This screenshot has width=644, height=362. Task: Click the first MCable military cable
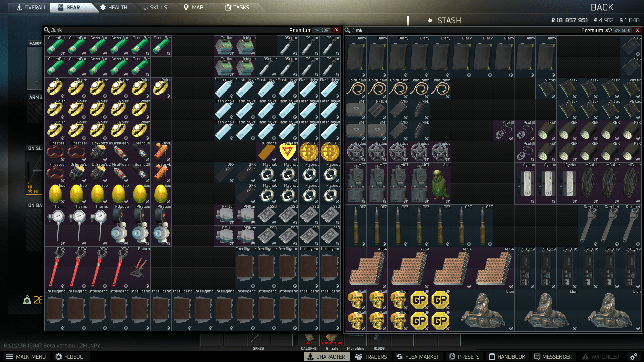[x=588, y=183]
